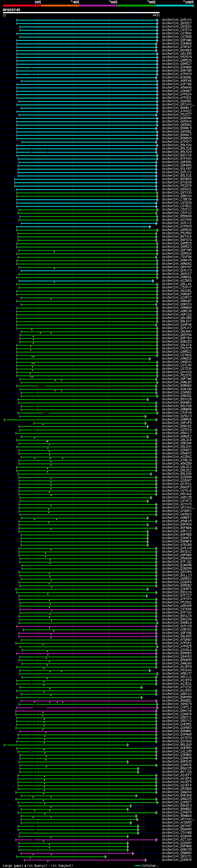Click hit label UniRef100_B9FN88
The width and height of the screenshot is (197, 868).
(176, 846)
